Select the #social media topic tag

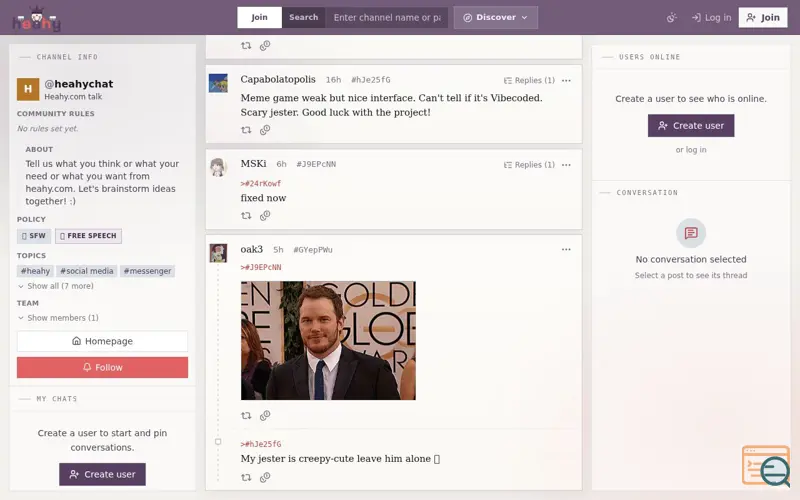pos(87,271)
